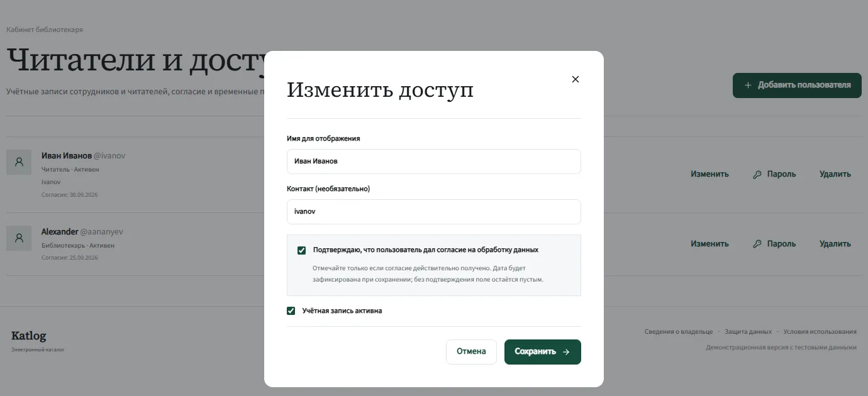Click Читатель · Активен status text
This screenshot has height=396, width=868.
click(70, 170)
